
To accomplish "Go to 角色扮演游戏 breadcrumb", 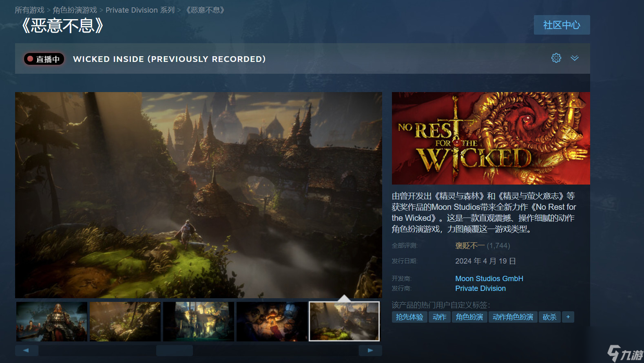I will pyautogui.click(x=75, y=10).
